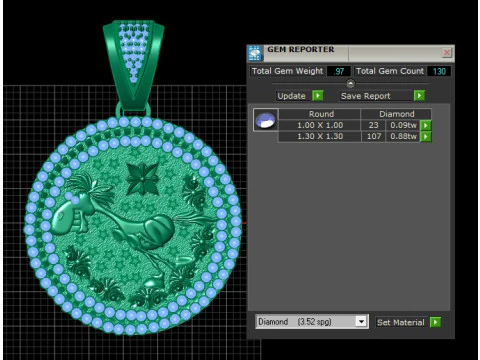
Task: Click the Total Gem Count value 130
Action: 439,71
